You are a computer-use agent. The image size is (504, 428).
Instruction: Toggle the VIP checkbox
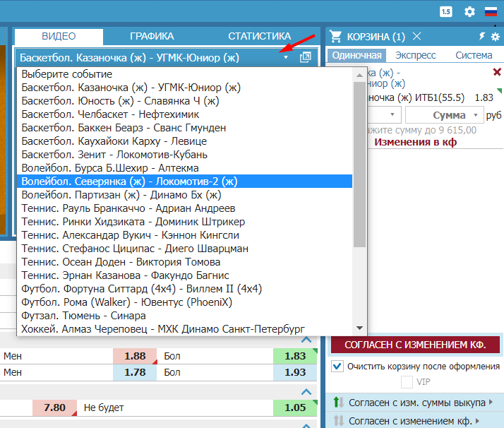coord(407,382)
